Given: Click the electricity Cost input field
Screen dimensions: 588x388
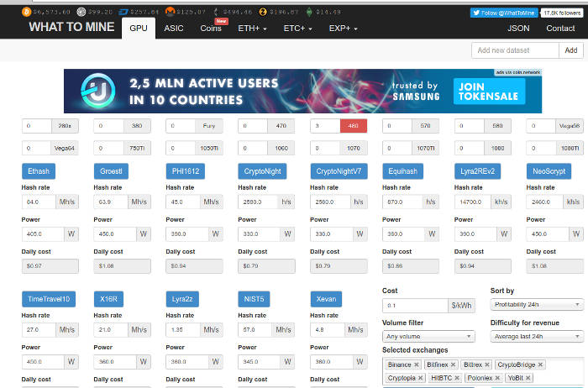Looking at the screenshot, I should 415,304.
